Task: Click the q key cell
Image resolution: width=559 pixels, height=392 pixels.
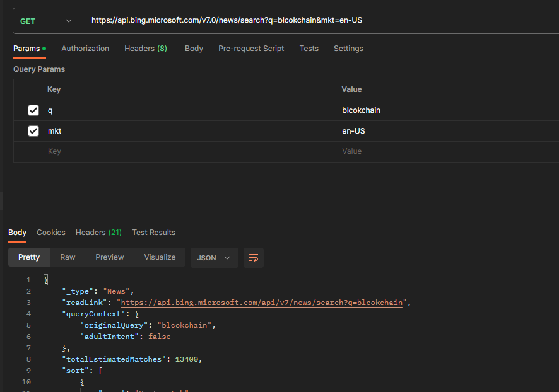Action: [189, 110]
